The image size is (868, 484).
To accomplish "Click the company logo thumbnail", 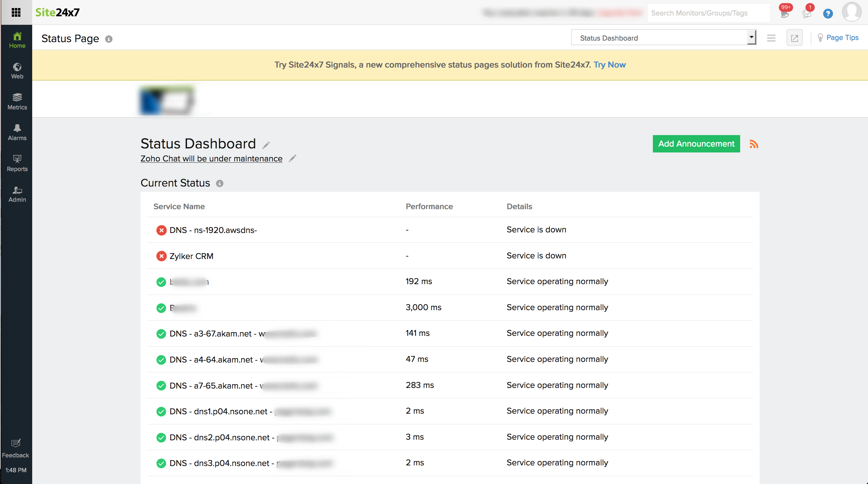I will [x=167, y=100].
